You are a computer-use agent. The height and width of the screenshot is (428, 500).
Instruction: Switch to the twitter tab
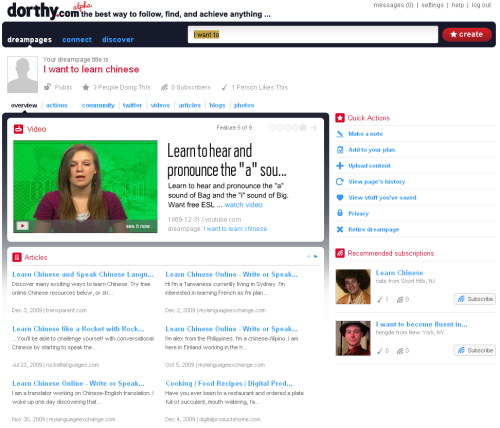pos(132,105)
